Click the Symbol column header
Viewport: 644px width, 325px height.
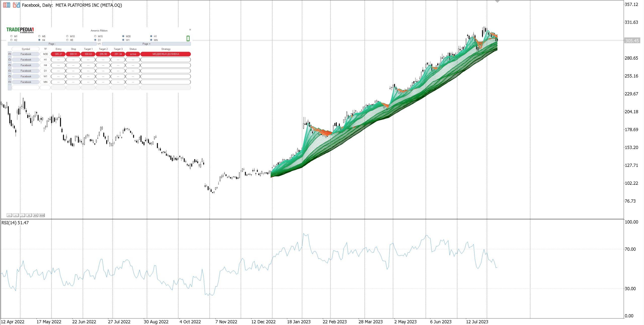(26, 49)
